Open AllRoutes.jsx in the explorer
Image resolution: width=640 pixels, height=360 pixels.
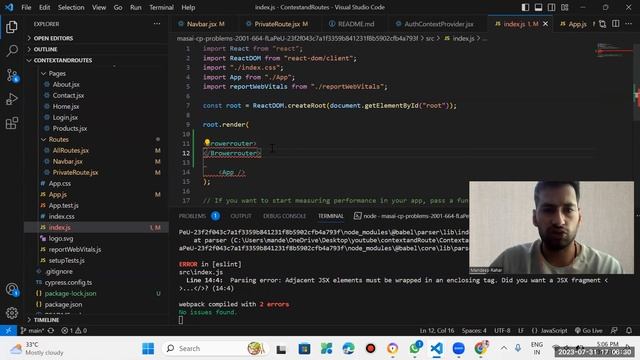click(71, 151)
